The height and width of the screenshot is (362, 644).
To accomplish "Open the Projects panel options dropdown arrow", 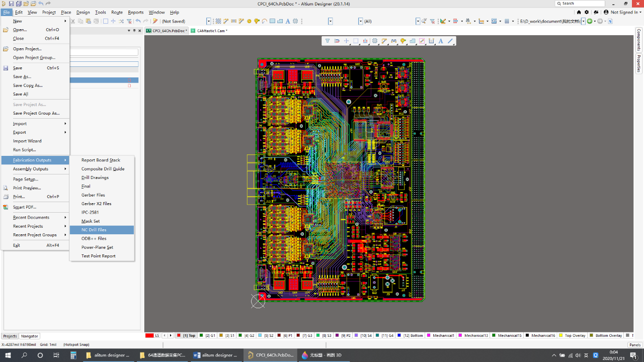I will tap(129, 31).
